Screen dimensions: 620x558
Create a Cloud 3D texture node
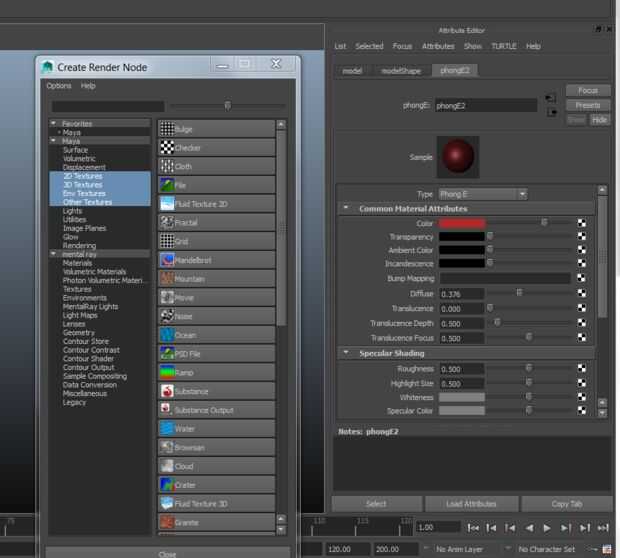tap(216, 466)
